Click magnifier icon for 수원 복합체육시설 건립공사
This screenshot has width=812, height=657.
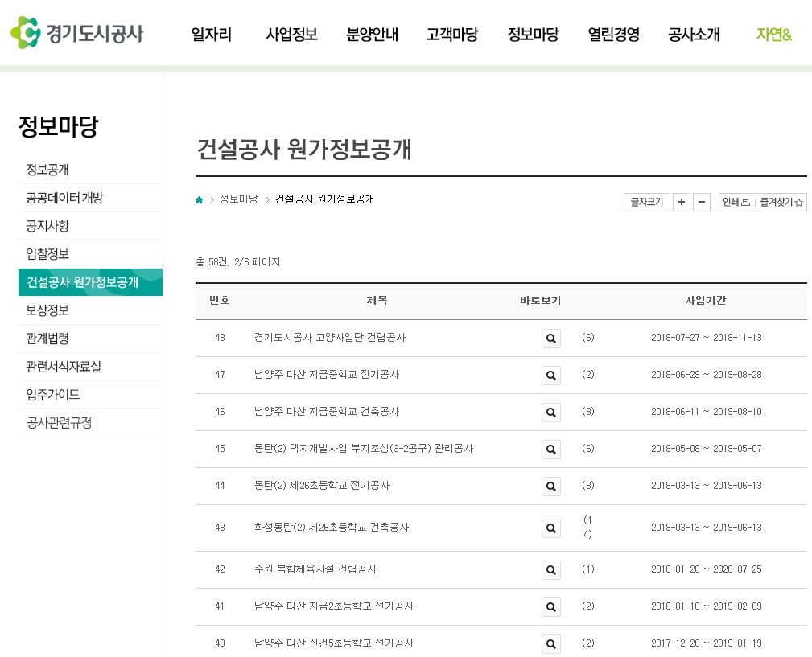pyautogui.click(x=550, y=570)
